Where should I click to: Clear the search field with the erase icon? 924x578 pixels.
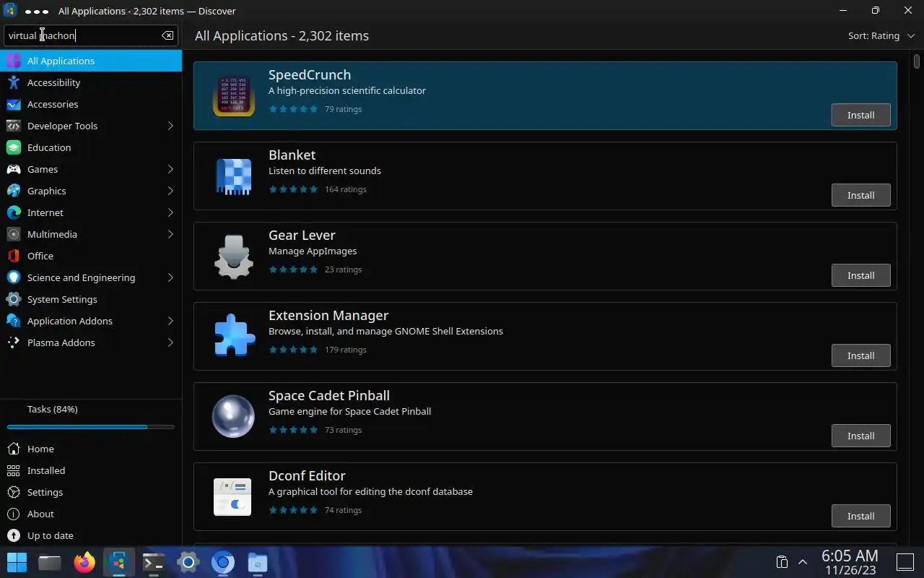click(x=167, y=35)
